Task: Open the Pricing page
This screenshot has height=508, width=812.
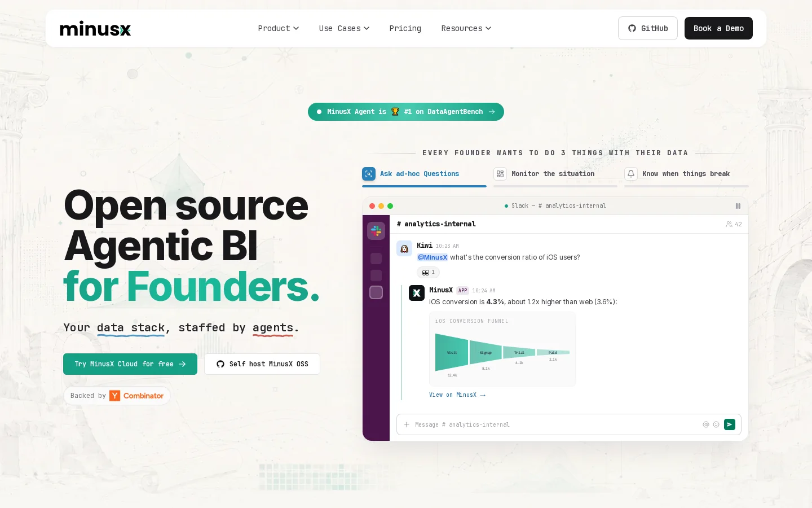Action: click(405, 28)
